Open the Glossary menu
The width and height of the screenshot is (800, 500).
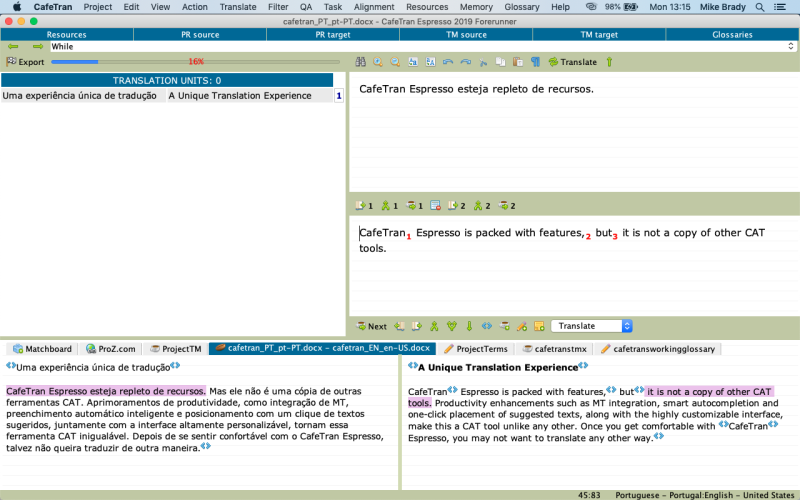pyautogui.click(x=522, y=7)
